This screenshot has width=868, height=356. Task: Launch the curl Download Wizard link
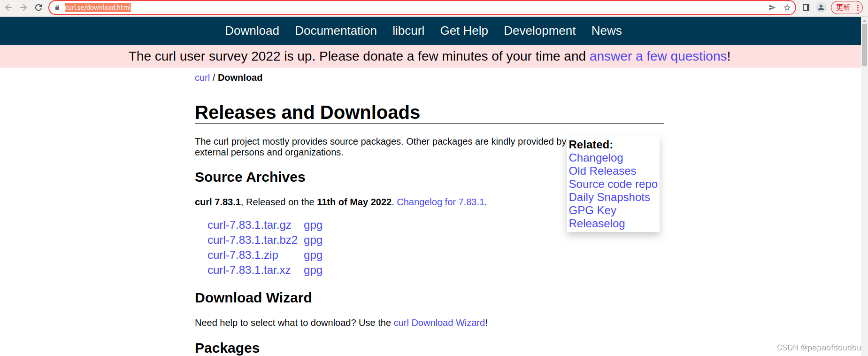coord(439,323)
